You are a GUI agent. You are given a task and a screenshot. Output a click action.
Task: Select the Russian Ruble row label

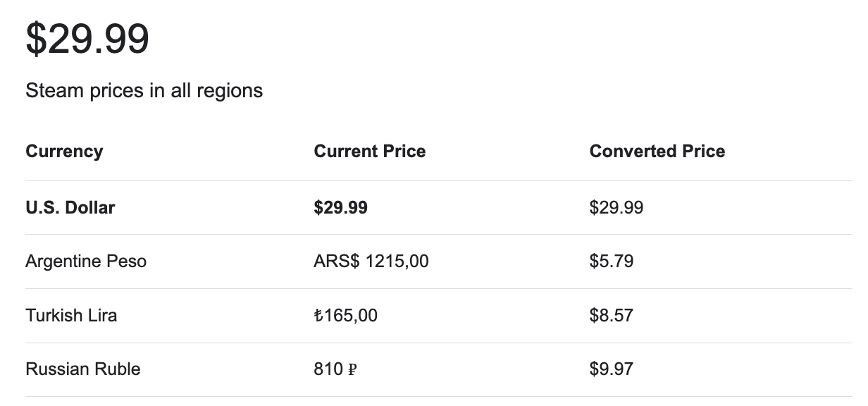83,369
